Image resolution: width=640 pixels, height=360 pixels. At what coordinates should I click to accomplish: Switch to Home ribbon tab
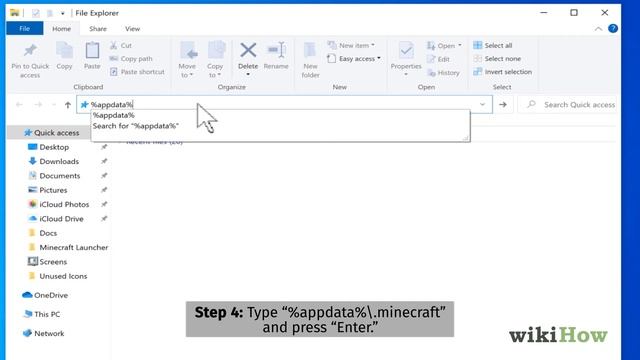62,29
